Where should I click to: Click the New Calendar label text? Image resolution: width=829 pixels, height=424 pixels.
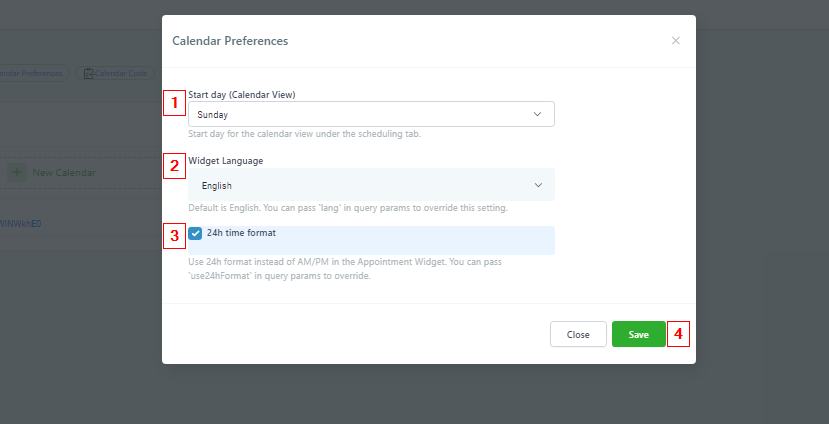(x=64, y=173)
